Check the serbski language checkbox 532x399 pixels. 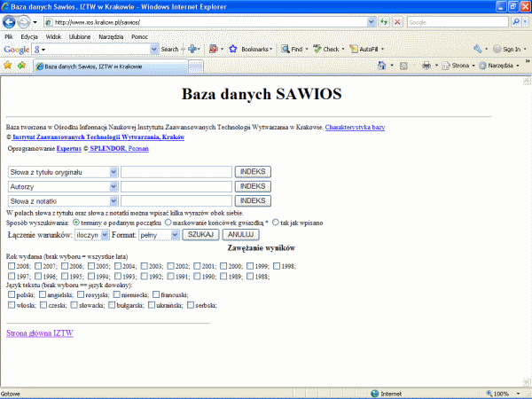coord(191,305)
